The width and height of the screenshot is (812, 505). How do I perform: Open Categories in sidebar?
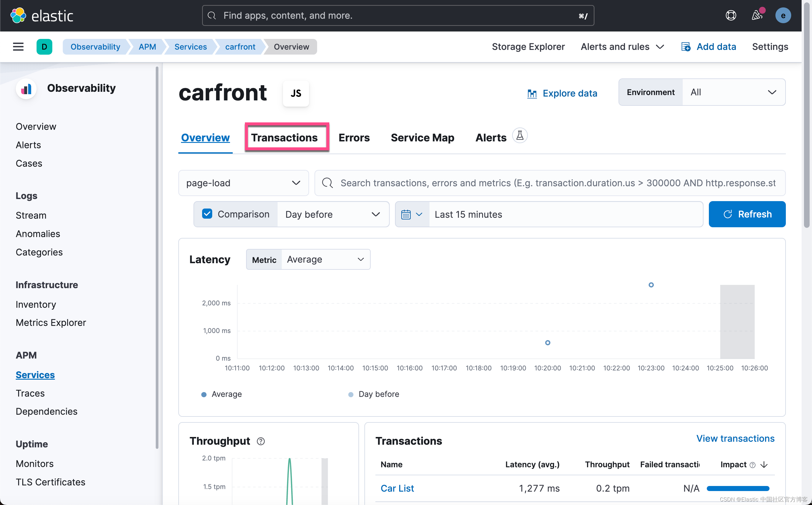39,252
